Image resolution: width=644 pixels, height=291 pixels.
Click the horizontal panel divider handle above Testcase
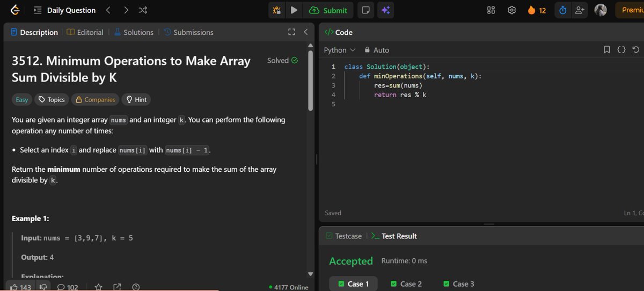488,224
